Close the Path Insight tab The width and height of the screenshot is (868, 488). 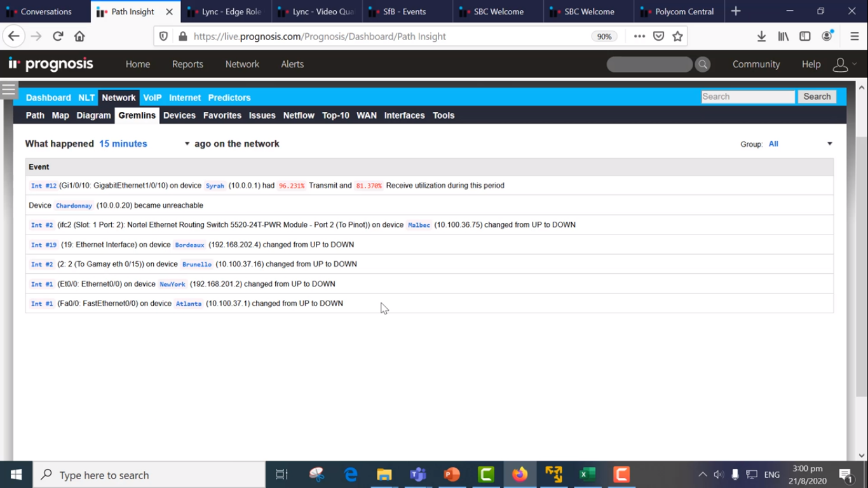coord(169,11)
